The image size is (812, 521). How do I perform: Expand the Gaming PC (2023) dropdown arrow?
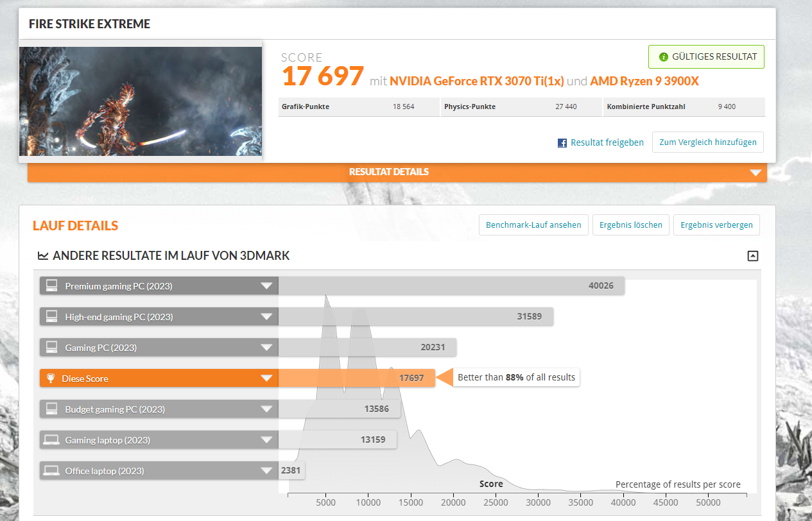[x=266, y=348]
